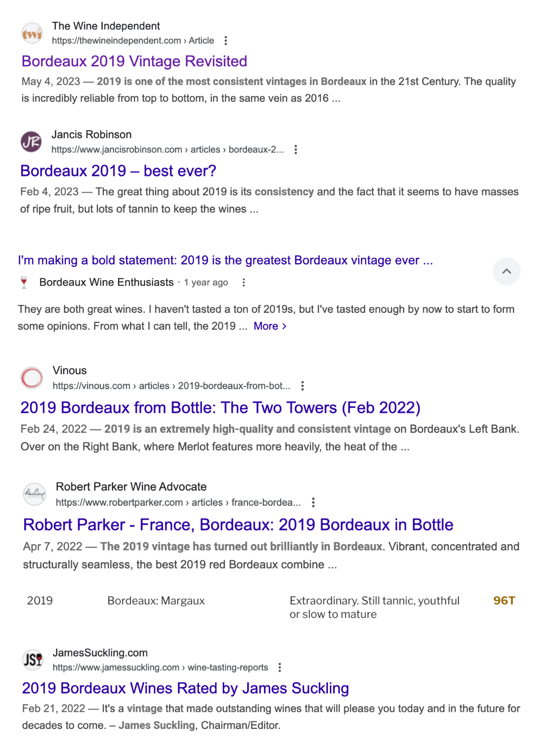
Task: Collapse the discussion result with chevron up
Action: click(507, 271)
